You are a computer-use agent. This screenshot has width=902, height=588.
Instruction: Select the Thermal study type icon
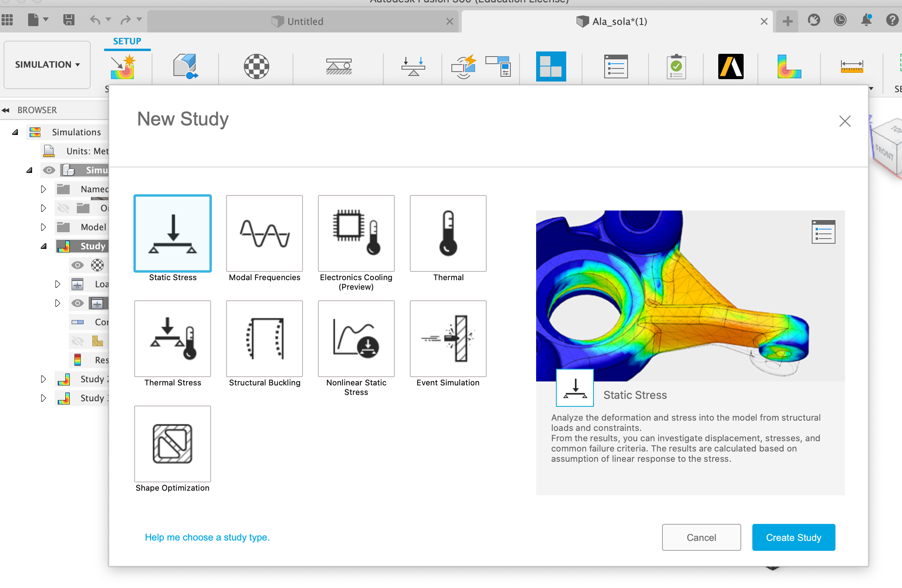pos(448,233)
